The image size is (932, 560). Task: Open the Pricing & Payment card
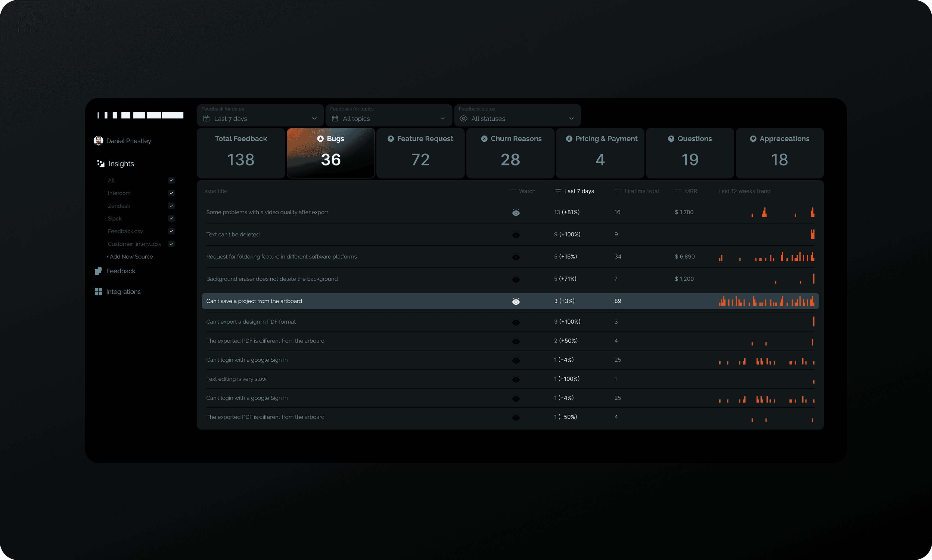click(600, 153)
